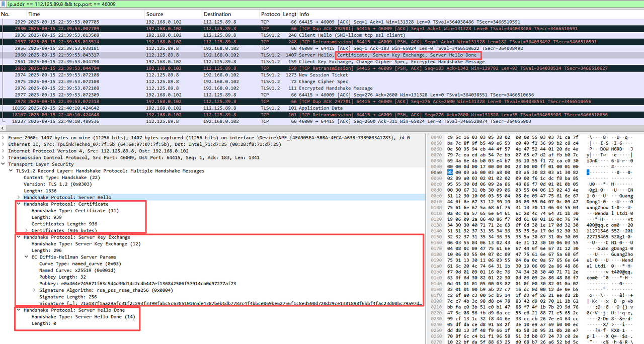Select packet 18166 Application Data row
644x344 pixels.
point(322,108)
